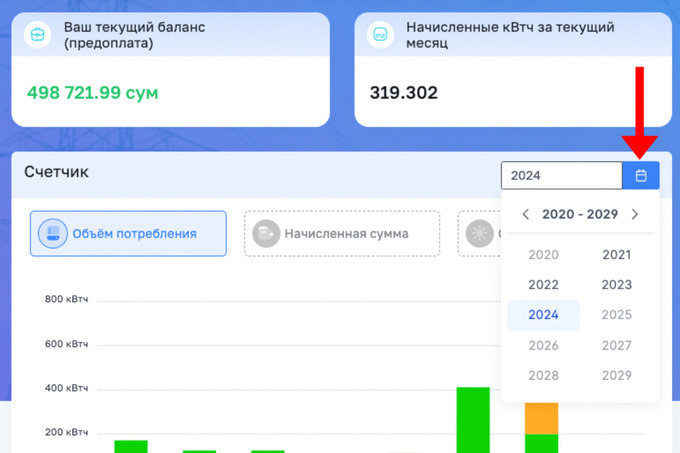Open the 2020 - 2029 decade header
The width and height of the screenshot is (680, 453).
coord(580,214)
